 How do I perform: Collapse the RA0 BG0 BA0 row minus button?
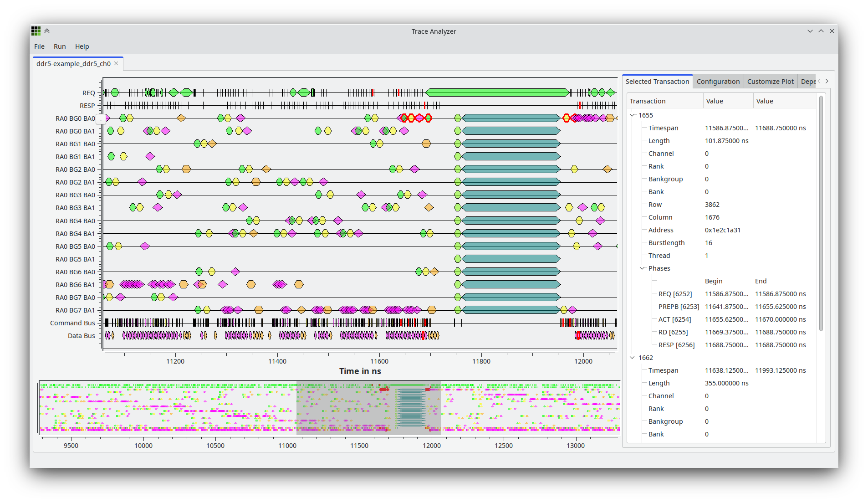click(101, 119)
